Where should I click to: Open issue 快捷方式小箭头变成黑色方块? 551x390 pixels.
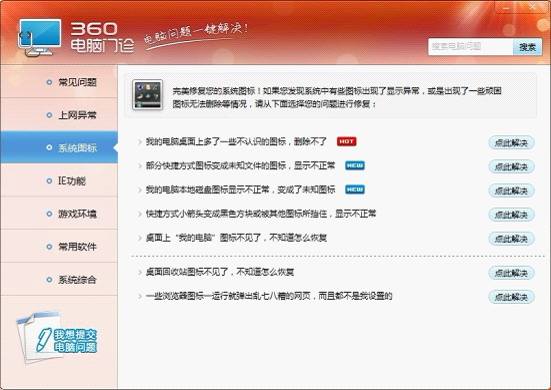261,214
